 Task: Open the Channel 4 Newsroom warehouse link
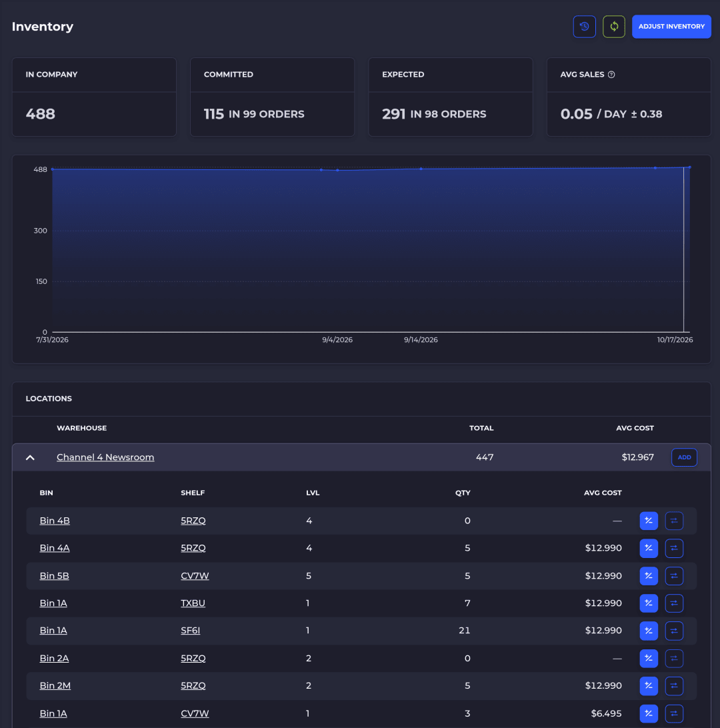[105, 457]
